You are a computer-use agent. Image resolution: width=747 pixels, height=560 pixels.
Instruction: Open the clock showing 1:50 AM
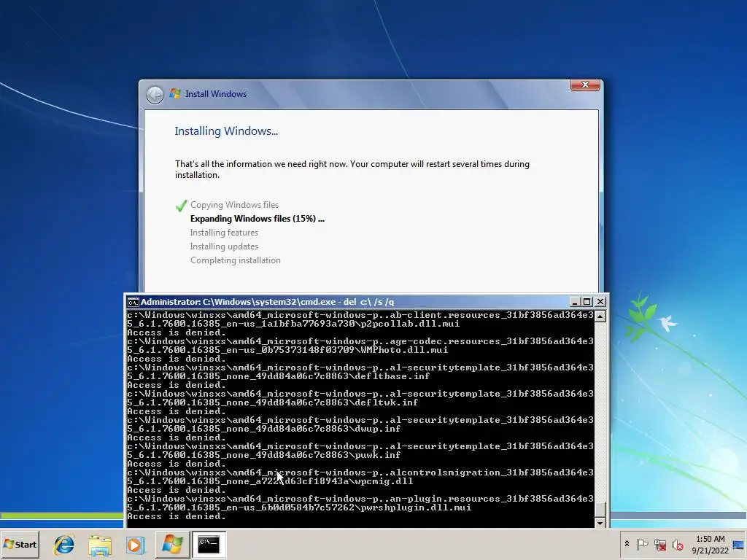[710, 539]
